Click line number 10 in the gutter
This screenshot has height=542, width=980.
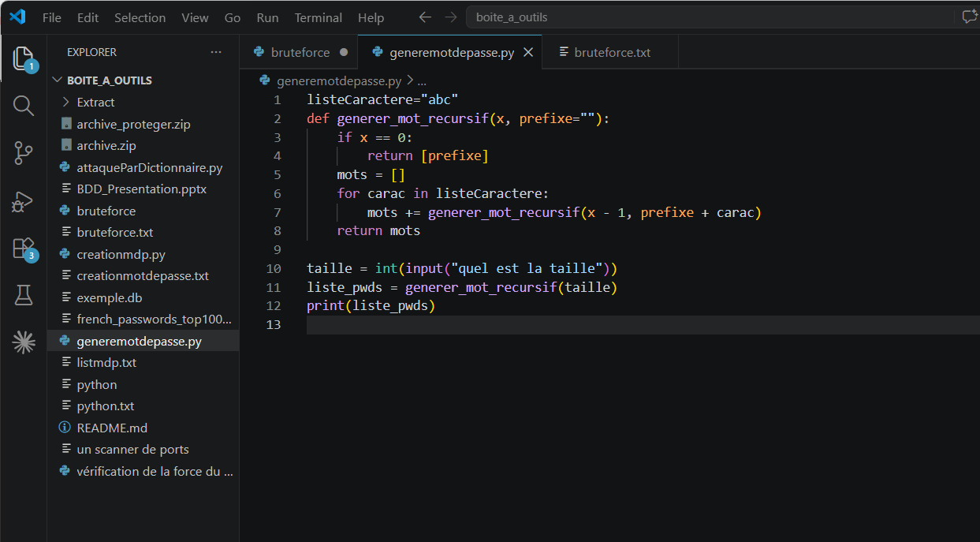[x=274, y=268]
